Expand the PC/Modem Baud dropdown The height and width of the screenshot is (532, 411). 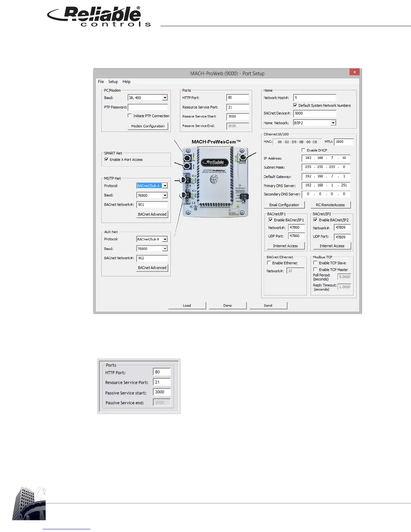click(165, 98)
